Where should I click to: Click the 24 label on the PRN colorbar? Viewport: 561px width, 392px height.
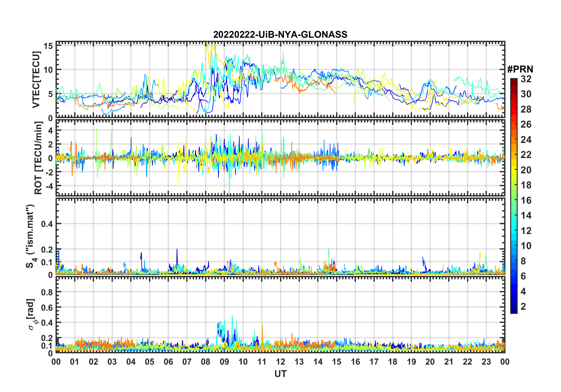526,140
